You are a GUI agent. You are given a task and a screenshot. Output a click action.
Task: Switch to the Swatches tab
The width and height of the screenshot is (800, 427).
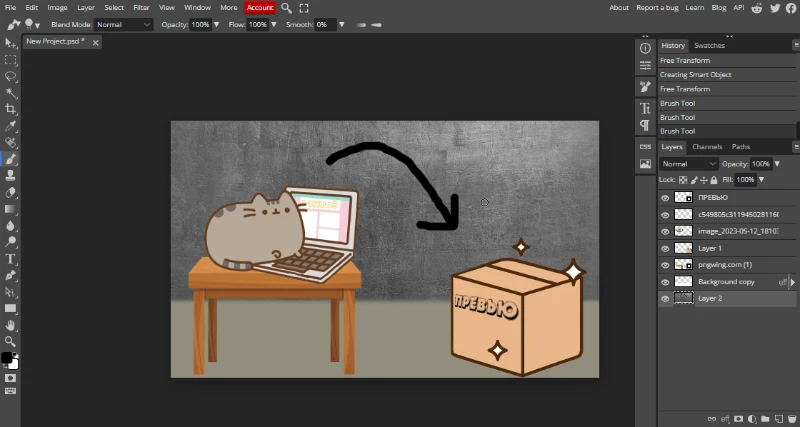click(709, 45)
